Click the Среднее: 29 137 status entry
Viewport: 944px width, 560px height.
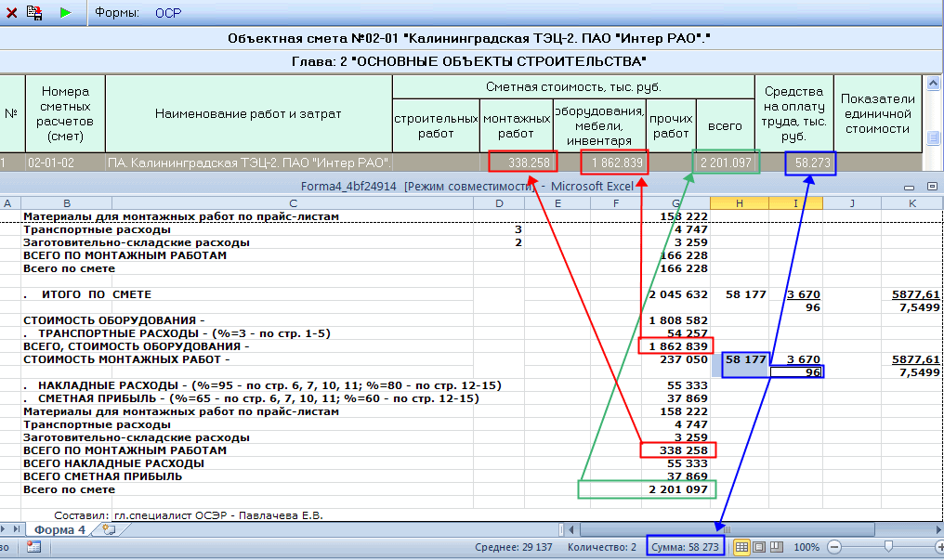tap(514, 547)
